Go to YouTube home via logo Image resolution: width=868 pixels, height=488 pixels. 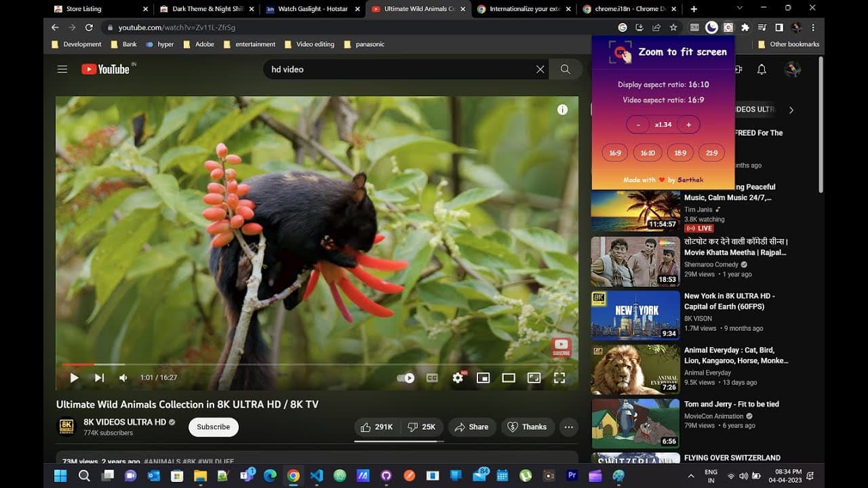106,69
